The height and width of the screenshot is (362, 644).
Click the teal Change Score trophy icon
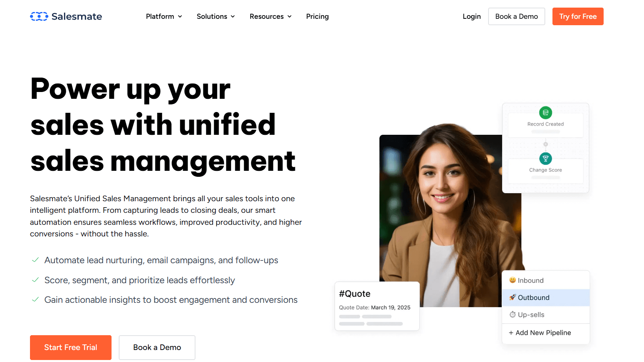coord(545,159)
